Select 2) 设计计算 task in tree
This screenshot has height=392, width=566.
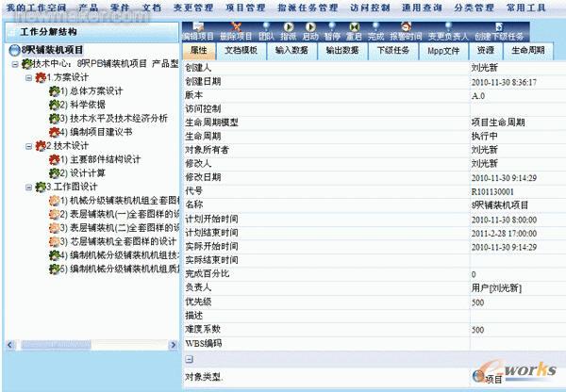[87, 173]
